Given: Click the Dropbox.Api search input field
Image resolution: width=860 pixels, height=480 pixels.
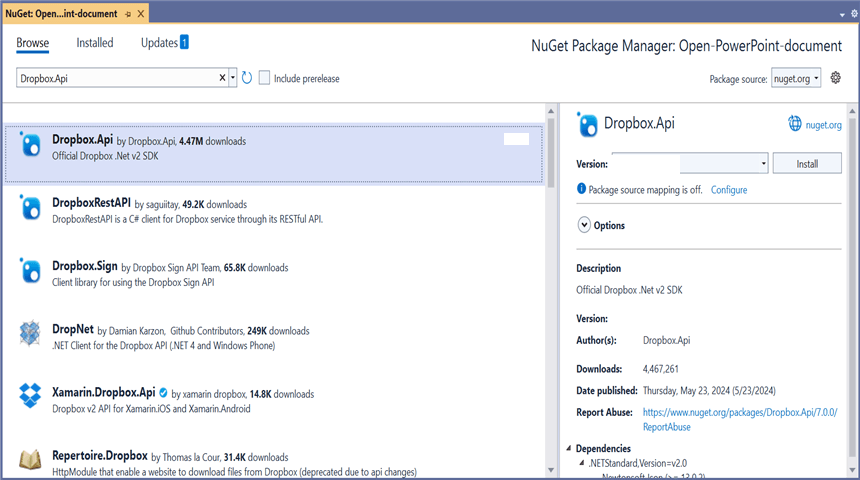Looking at the screenshot, I should click(x=117, y=78).
